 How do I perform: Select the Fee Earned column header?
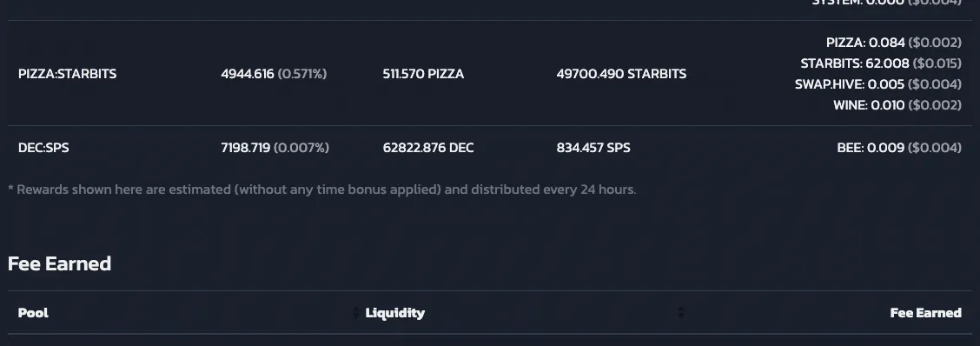pos(925,312)
